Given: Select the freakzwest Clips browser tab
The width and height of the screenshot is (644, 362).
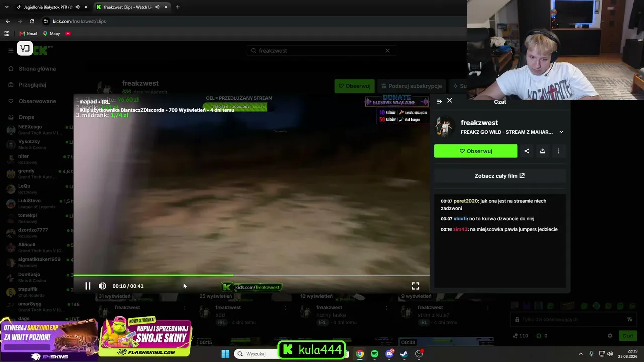Looking at the screenshot, I should (128, 7).
